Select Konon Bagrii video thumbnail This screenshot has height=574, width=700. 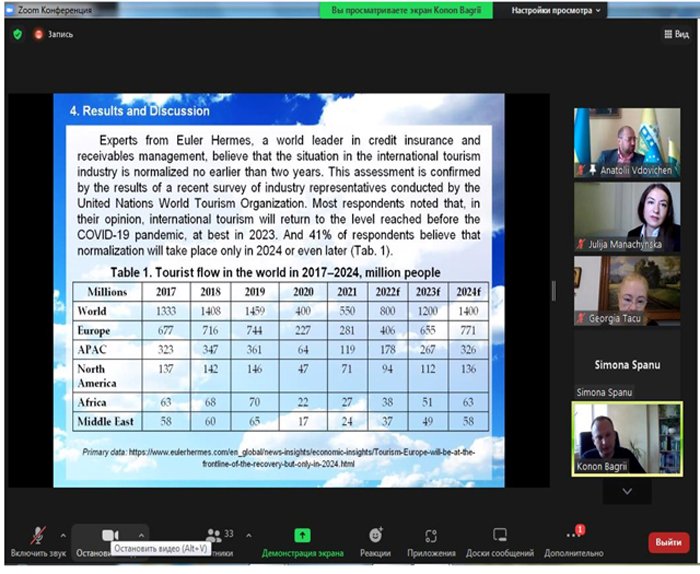[627, 439]
